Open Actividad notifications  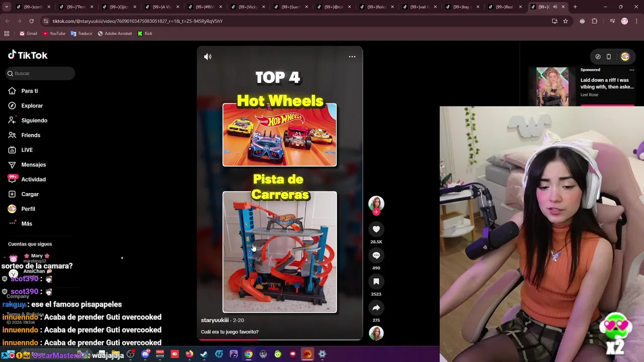click(x=27, y=179)
